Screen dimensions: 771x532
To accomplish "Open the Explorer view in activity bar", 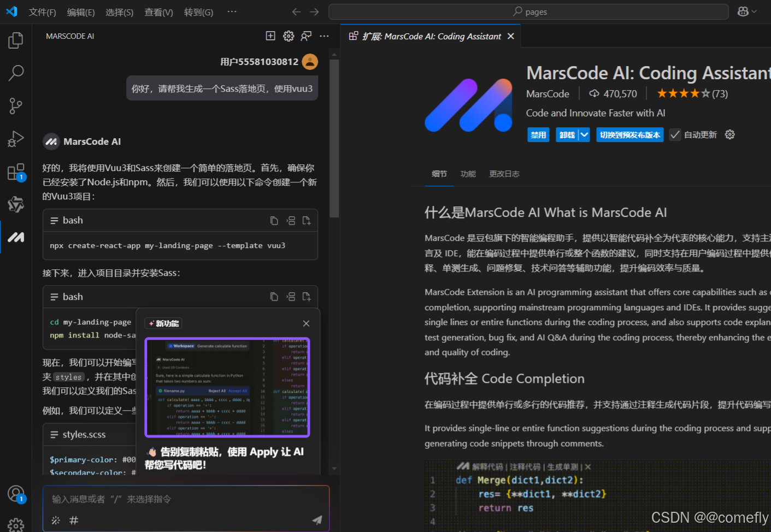I will tap(16, 40).
